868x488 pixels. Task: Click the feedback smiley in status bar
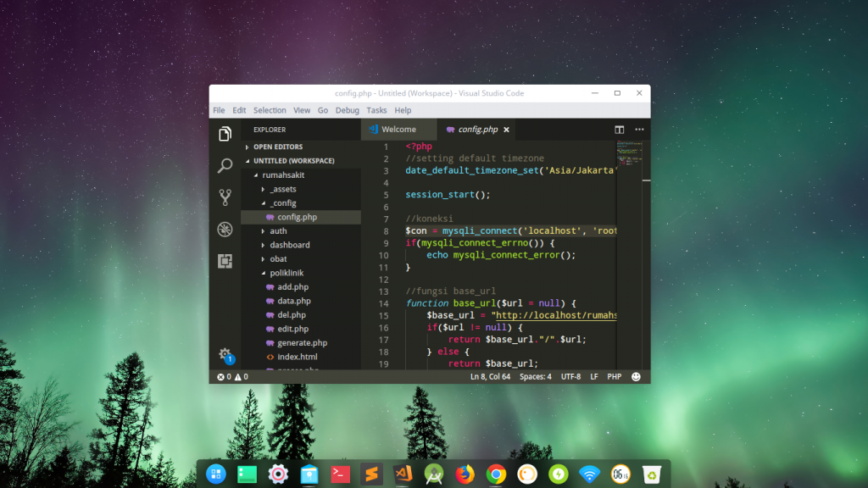point(636,376)
